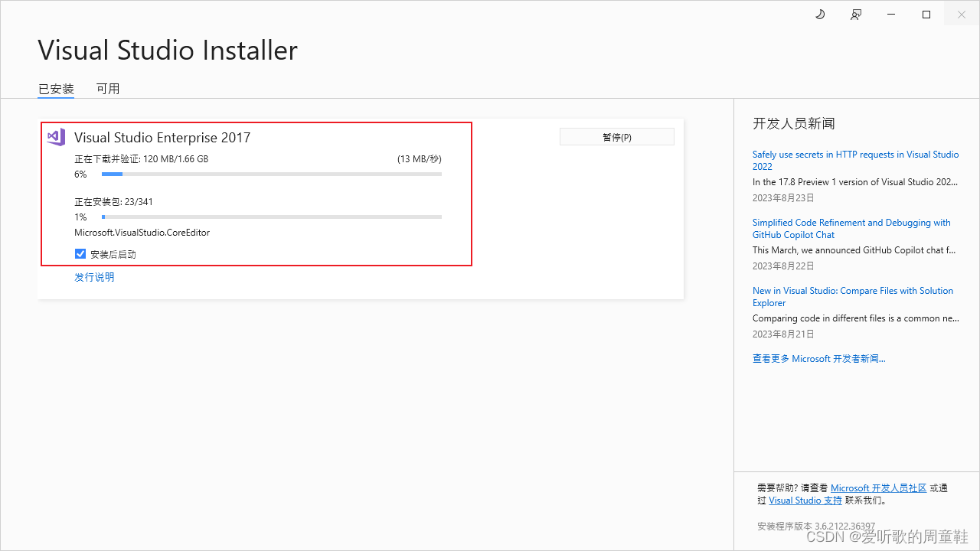Click 查看更多 Microsoft 开发者新闻 link
Viewport: 980px width, 551px height.
(x=818, y=358)
